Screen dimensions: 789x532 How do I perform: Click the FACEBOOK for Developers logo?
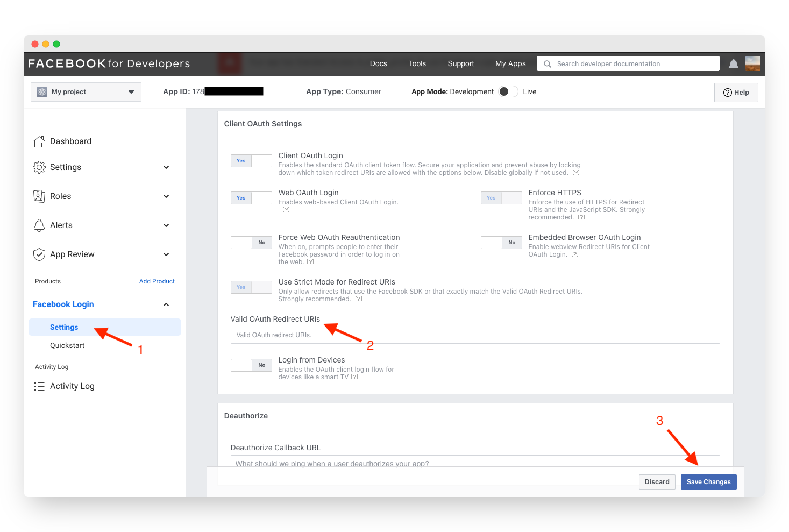(x=109, y=64)
